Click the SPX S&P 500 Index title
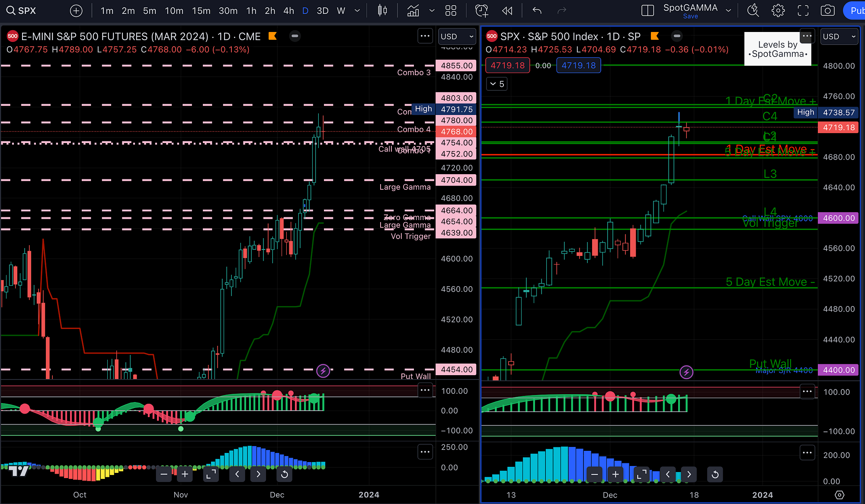Viewport: 865px width, 504px height. [x=570, y=36]
